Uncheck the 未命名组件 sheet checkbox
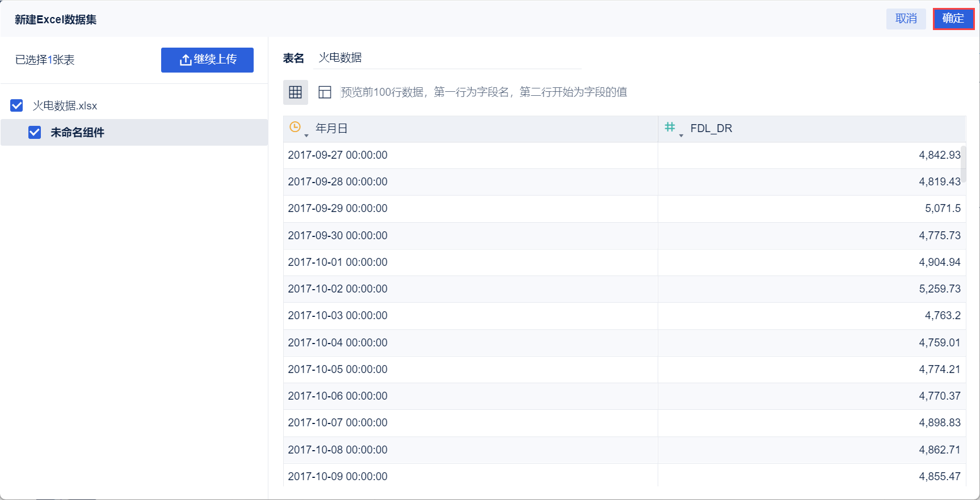 pyautogui.click(x=35, y=132)
